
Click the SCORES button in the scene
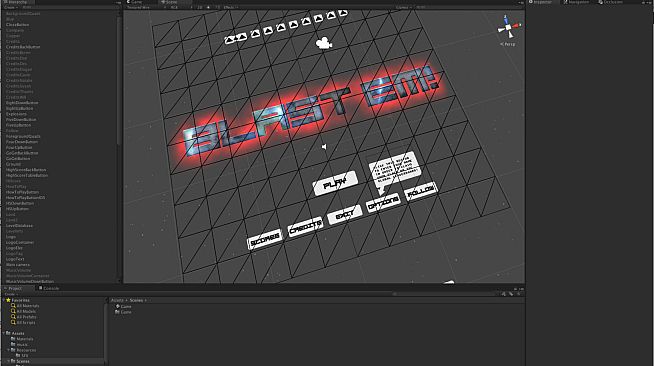pos(265,238)
